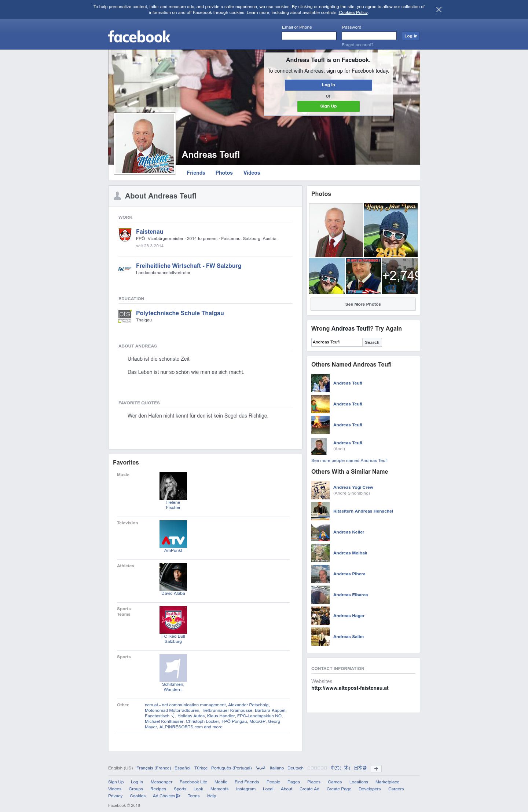Close the cookie notice banner
Screen dimensions: 528x812
(439, 10)
